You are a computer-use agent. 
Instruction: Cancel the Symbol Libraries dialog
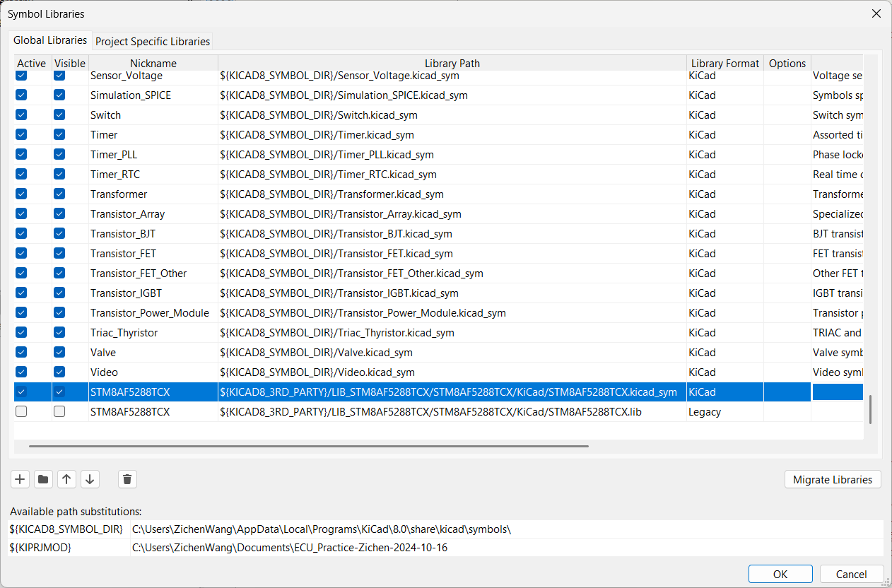[x=851, y=574]
